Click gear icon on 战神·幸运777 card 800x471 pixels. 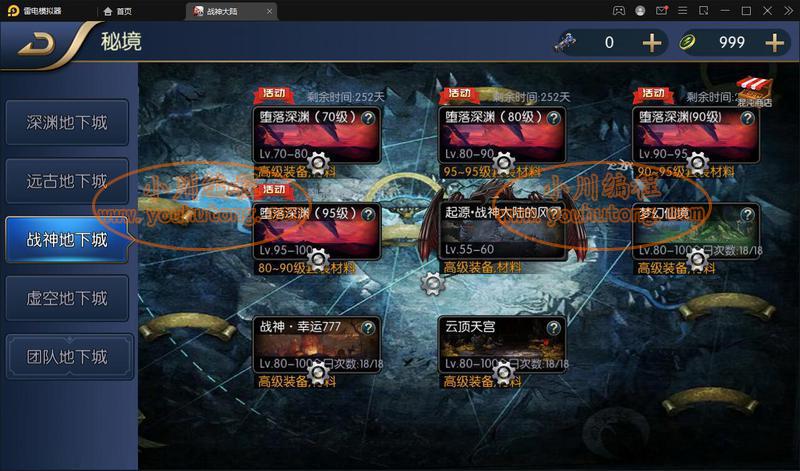[x=318, y=373]
